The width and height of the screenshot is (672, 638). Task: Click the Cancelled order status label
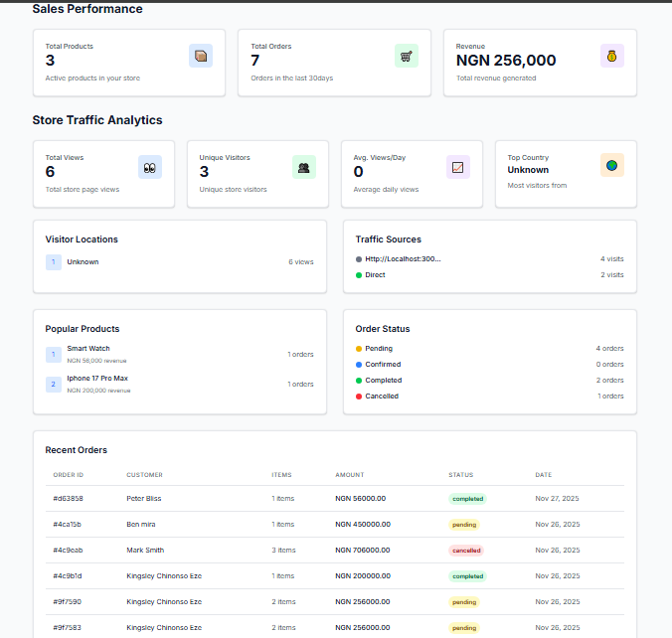(x=382, y=396)
